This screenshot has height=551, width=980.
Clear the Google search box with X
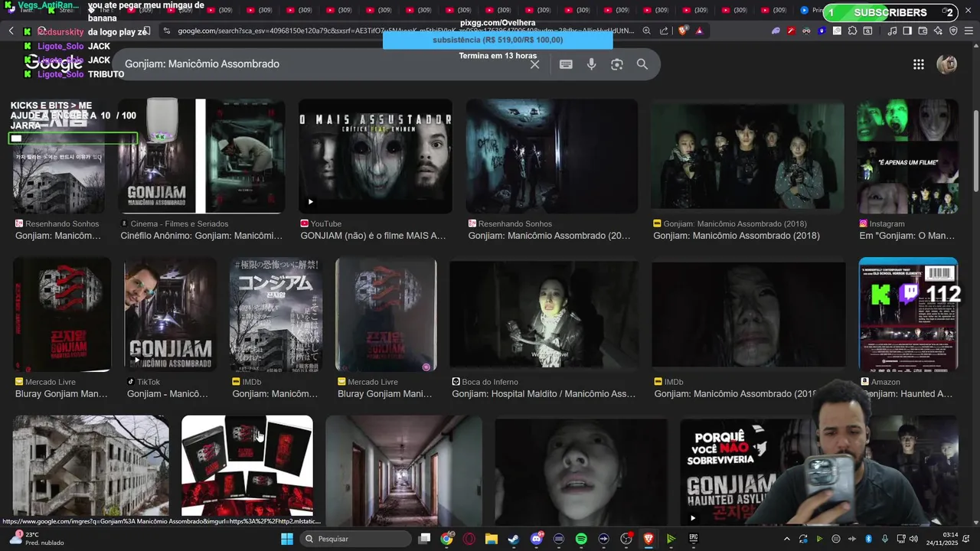[x=535, y=64]
